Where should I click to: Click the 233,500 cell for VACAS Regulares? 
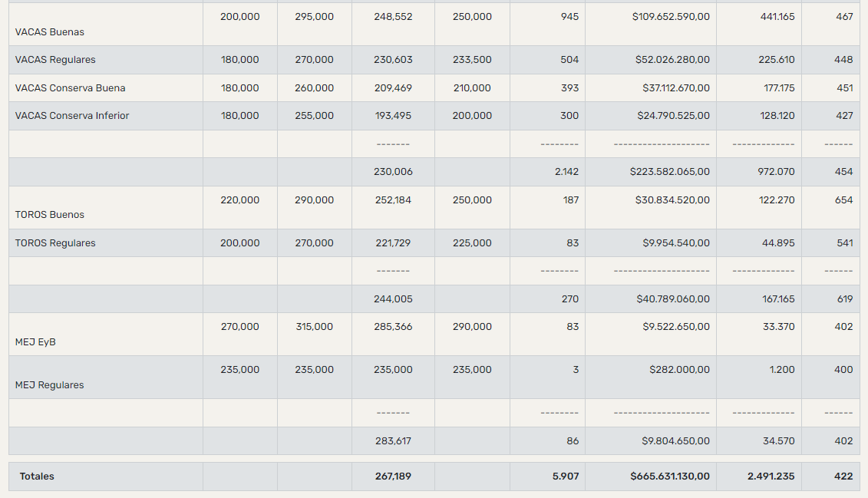[472, 60]
